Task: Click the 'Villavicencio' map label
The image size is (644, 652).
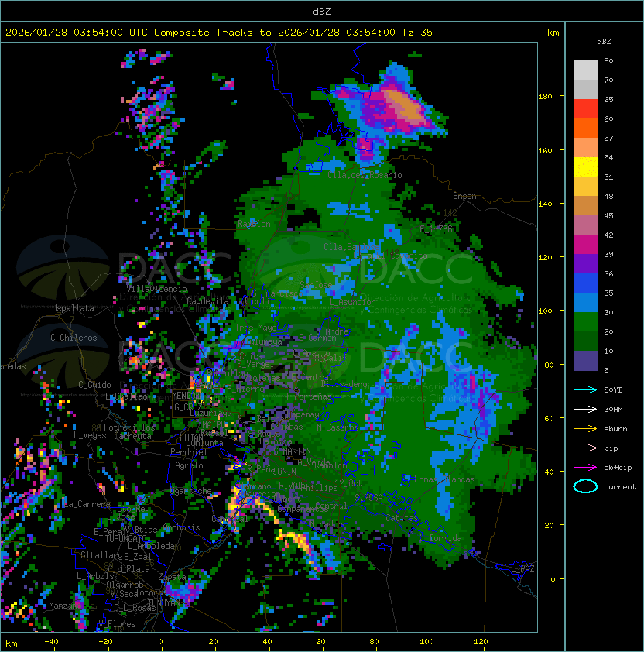Action: (x=157, y=289)
